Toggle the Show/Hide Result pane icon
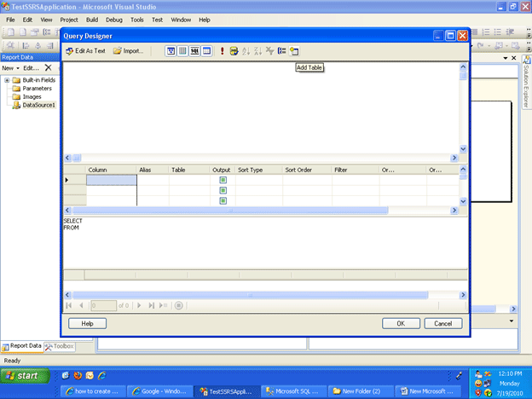Image resolution: width=532 pixels, height=399 pixels. [x=206, y=51]
